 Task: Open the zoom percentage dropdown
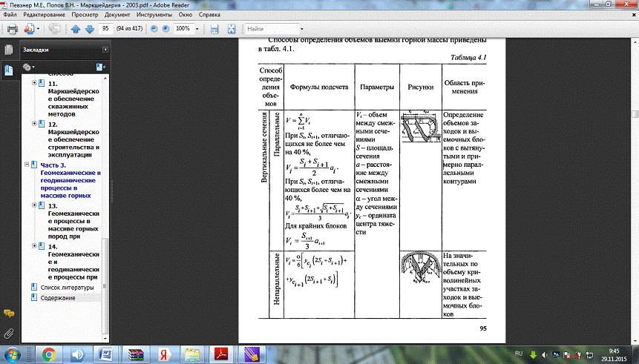click(198, 29)
